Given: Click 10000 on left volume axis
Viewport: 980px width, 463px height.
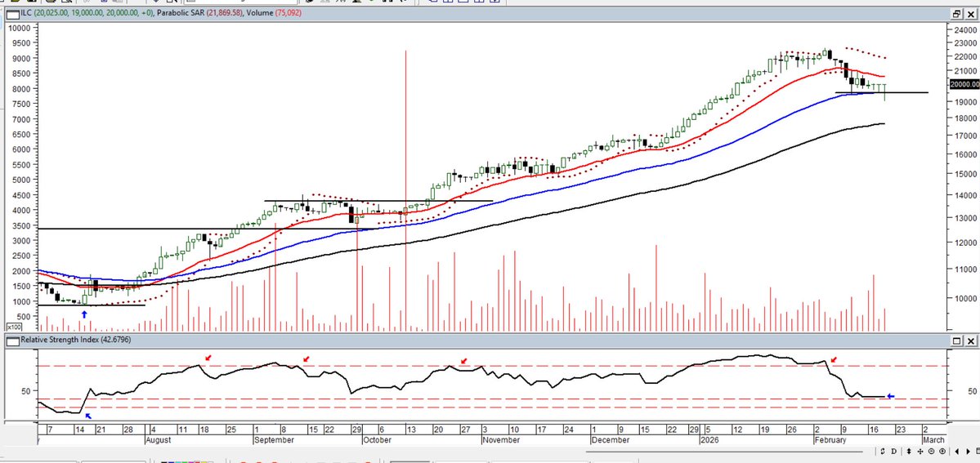Looking at the screenshot, I should [19, 28].
